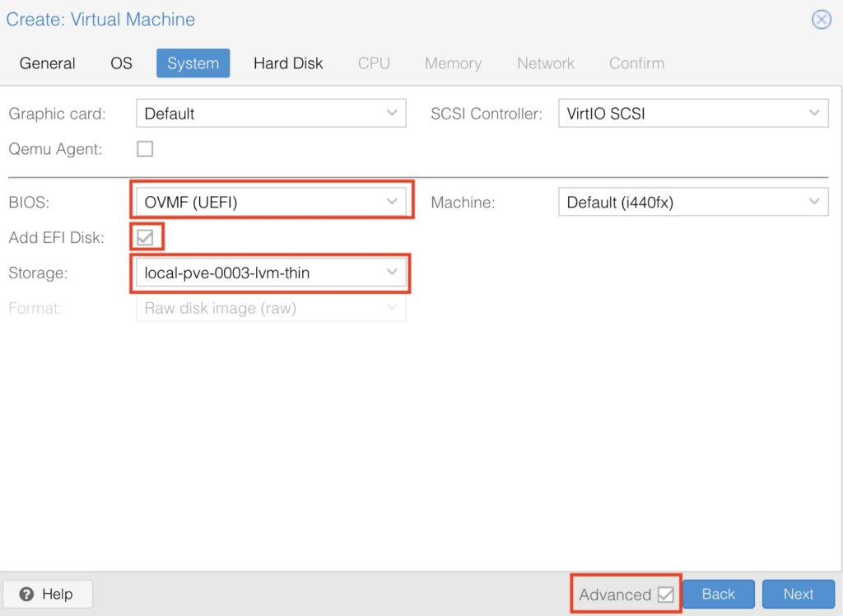The image size is (843, 616).
Task: Click the Graphic card dropdown arrow
Action: pos(392,113)
